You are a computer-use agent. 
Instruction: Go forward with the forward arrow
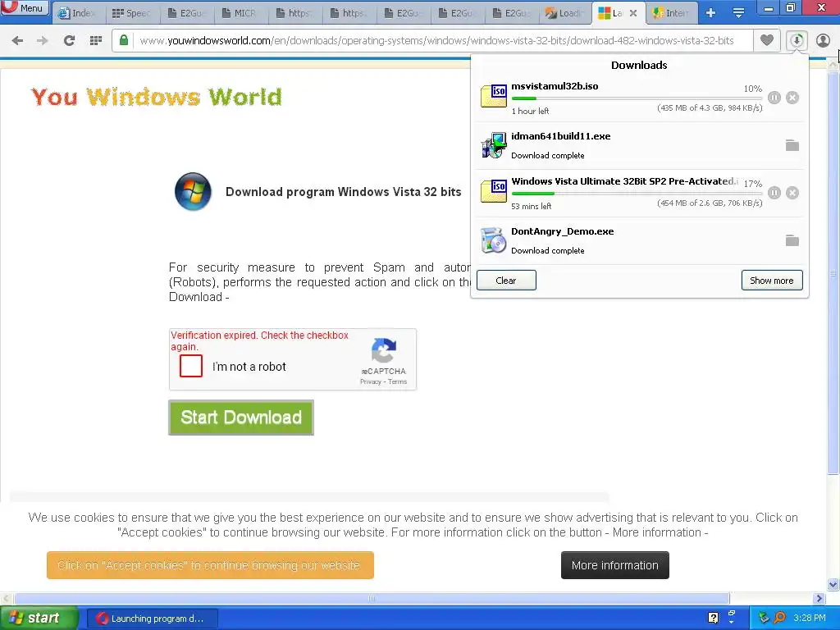pyautogui.click(x=43, y=41)
